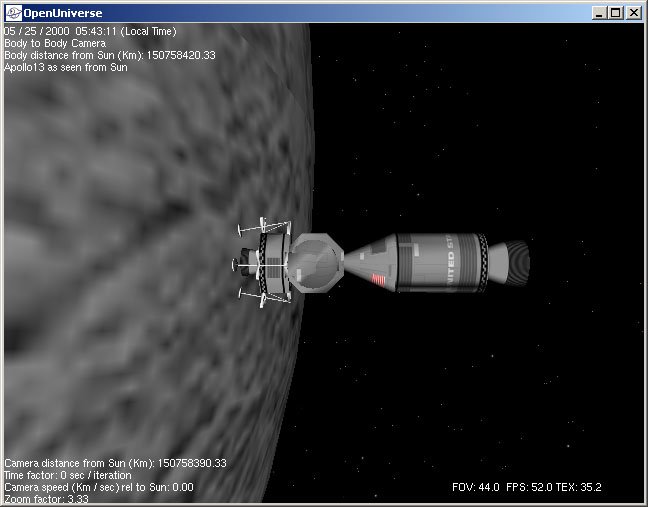Click 'Apollo13 as seen from Sun' label

click(x=66, y=67)
